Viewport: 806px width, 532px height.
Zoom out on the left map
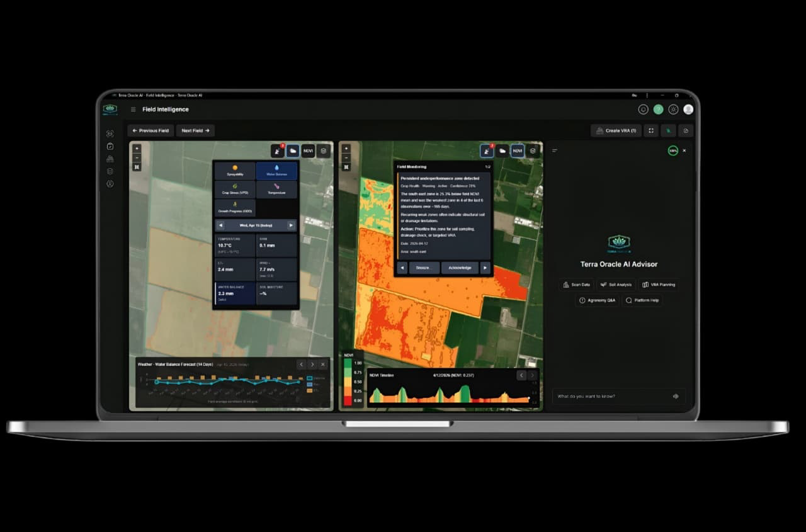(137, 157)
